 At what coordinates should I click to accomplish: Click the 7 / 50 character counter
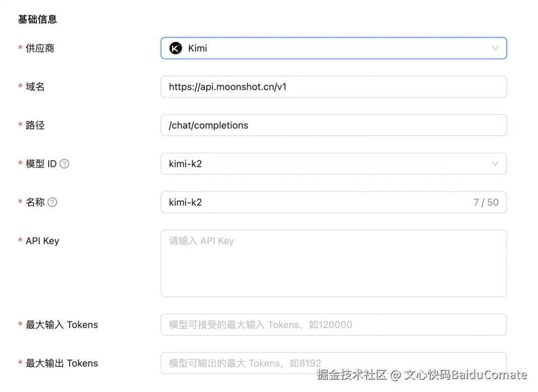[485, 203]
